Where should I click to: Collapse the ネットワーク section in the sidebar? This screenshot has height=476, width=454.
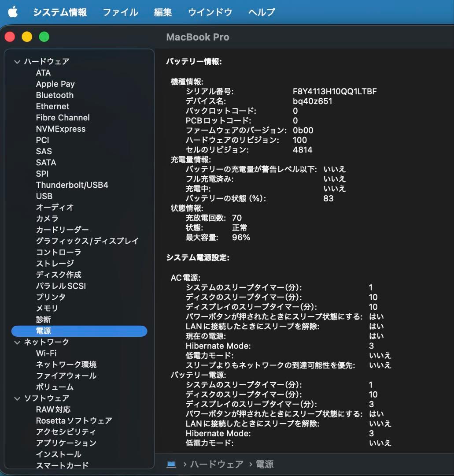coord(17,342)
